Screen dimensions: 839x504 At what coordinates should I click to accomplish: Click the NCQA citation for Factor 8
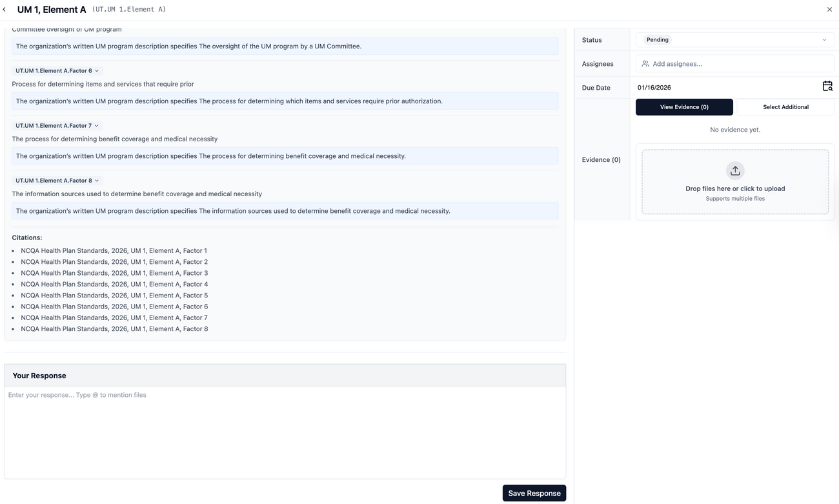coord(114,328)
